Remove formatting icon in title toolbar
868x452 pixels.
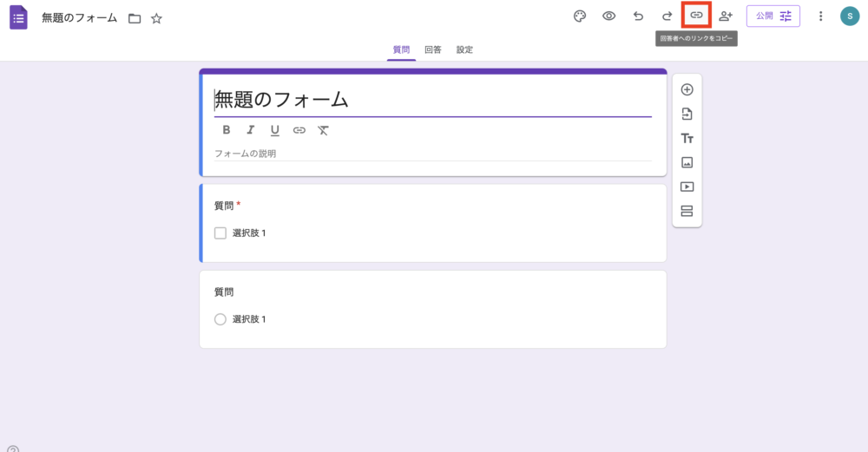coord(323,130)
